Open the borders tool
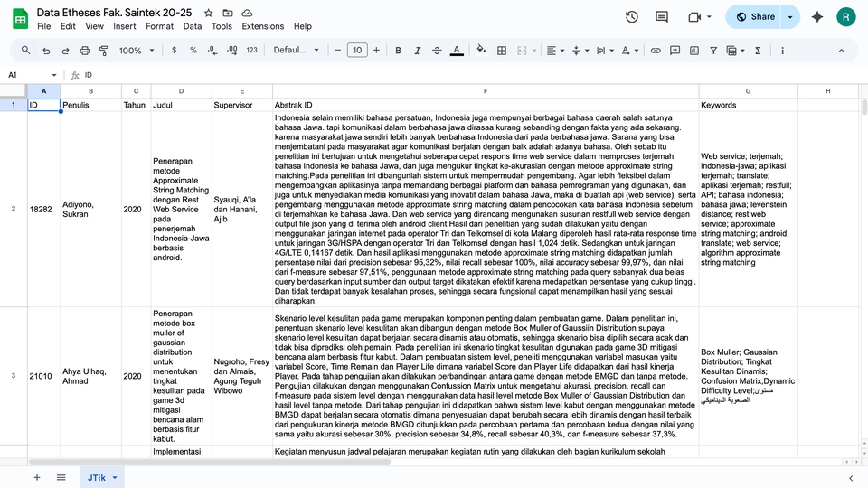868x488 pixels. 502,51
